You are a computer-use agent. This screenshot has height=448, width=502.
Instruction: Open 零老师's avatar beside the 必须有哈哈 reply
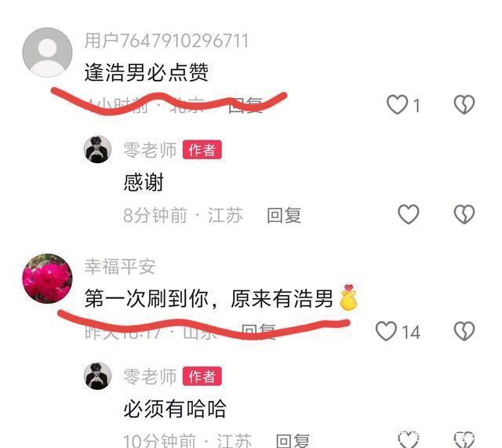[x=97, y=376]
